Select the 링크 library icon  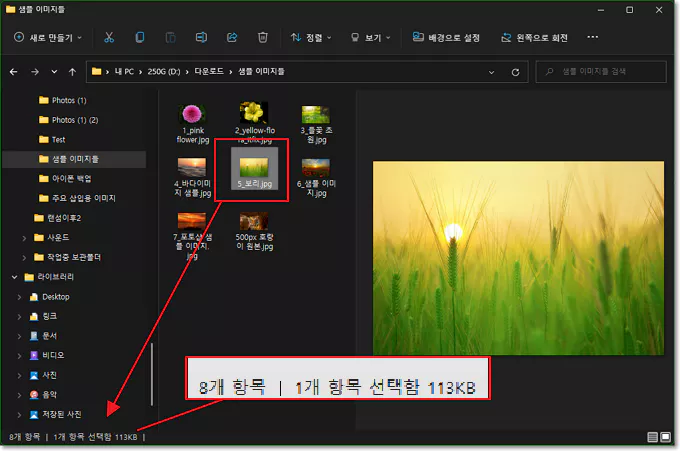(34, 317)
